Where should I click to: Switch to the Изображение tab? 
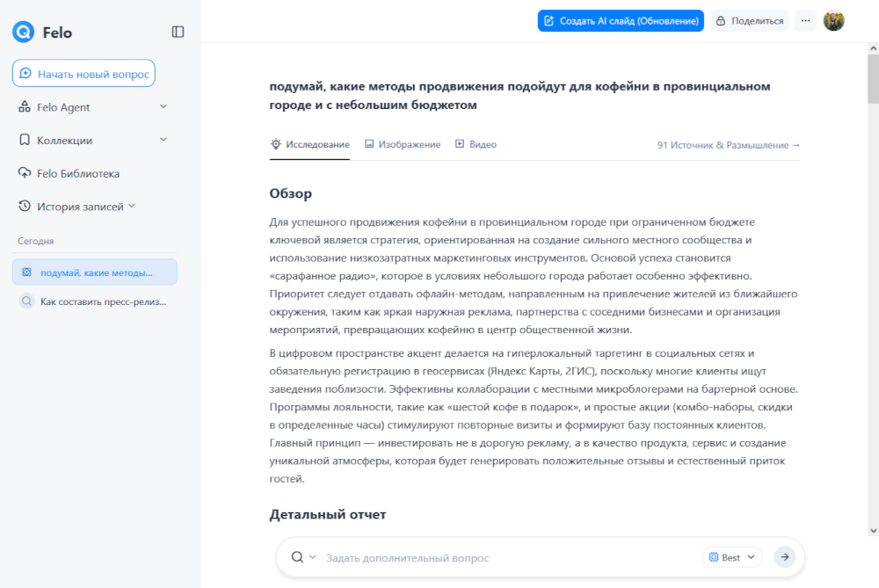coord(403,144)
